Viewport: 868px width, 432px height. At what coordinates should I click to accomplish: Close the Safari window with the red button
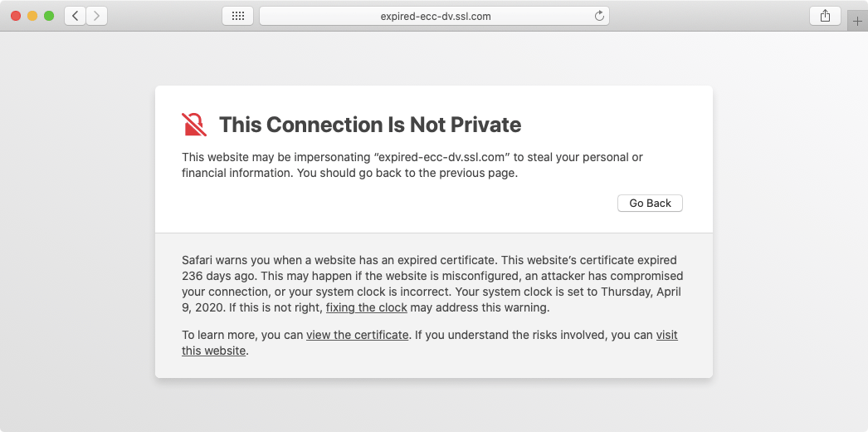(16, 16)
